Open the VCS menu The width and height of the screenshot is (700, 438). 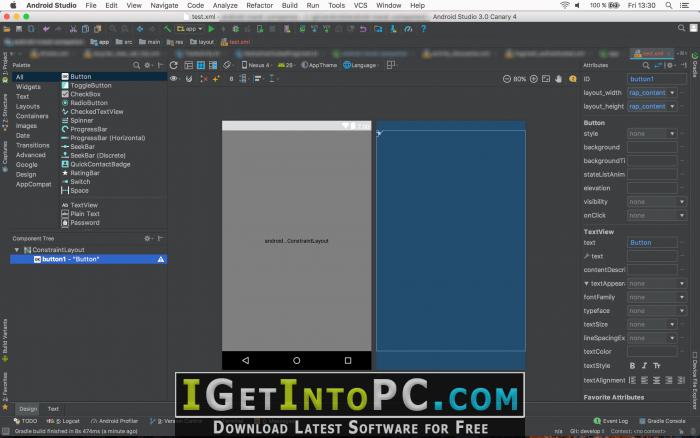coord(360,5)
